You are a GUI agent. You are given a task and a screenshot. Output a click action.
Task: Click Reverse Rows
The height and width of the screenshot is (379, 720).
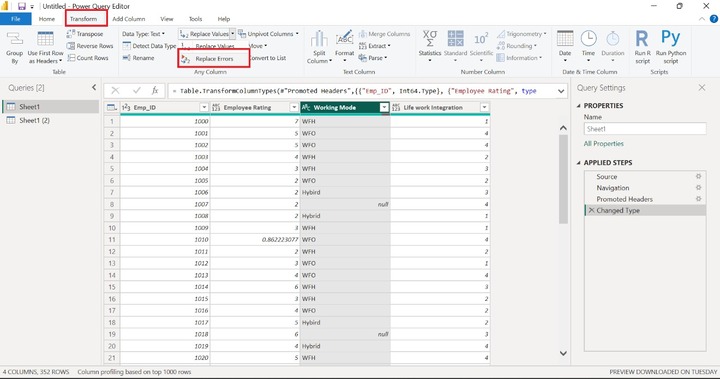(90, 46)
